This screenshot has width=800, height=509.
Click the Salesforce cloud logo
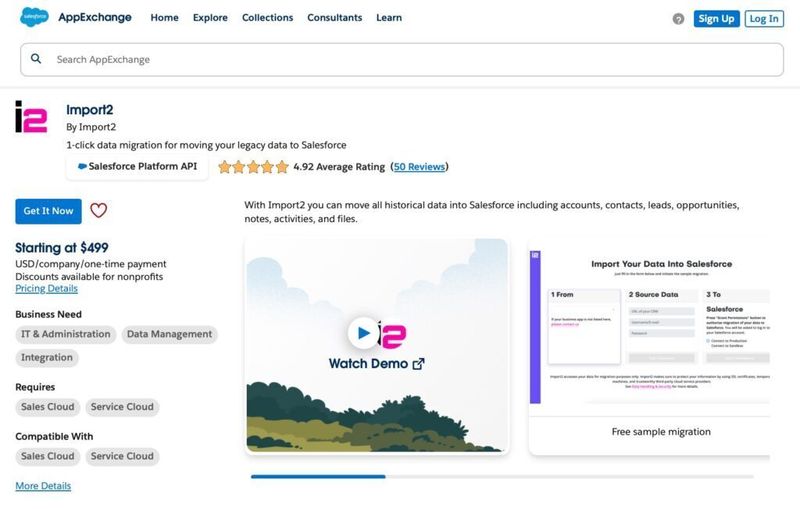pyautogui.click(x=34, y=17)
